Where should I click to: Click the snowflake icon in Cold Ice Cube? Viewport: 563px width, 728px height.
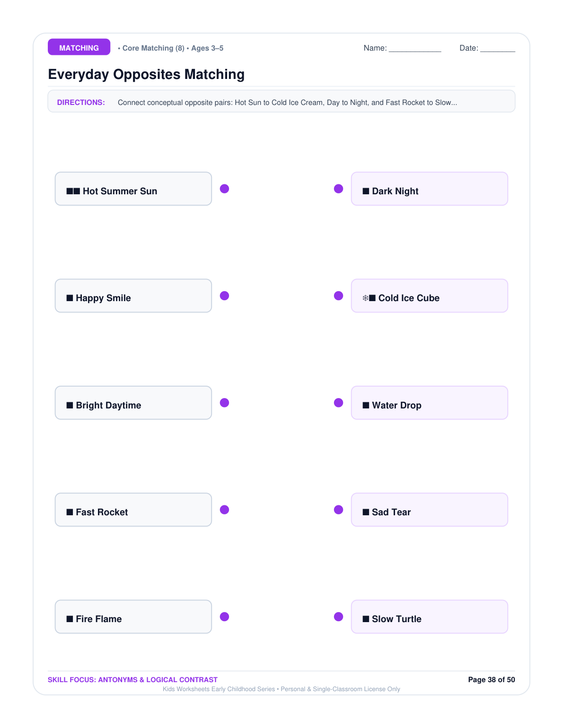coord(365,298)
